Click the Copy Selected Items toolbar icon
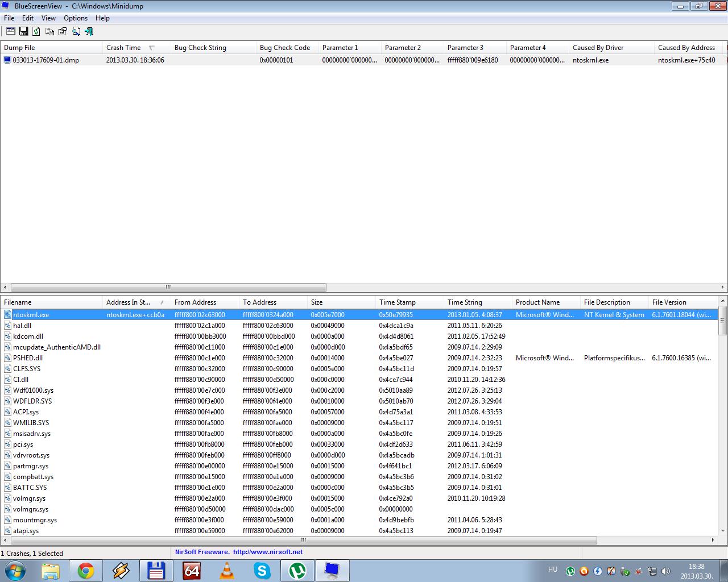 tap(49, 32)
